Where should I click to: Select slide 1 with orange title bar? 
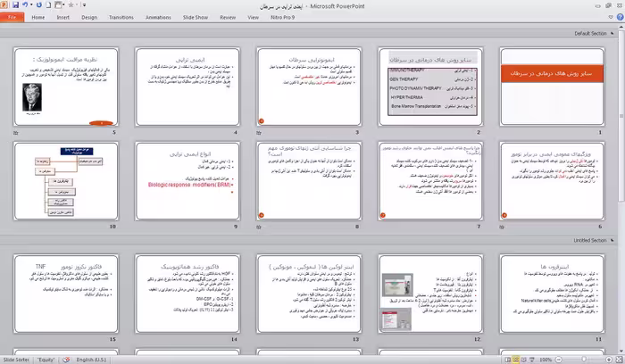[x=552, y=87]
